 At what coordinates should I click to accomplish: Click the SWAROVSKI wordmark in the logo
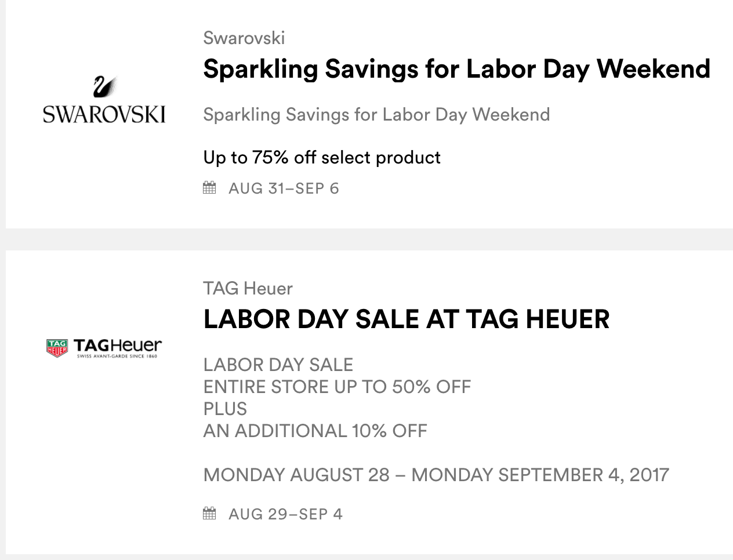click(x=104, y=114)
